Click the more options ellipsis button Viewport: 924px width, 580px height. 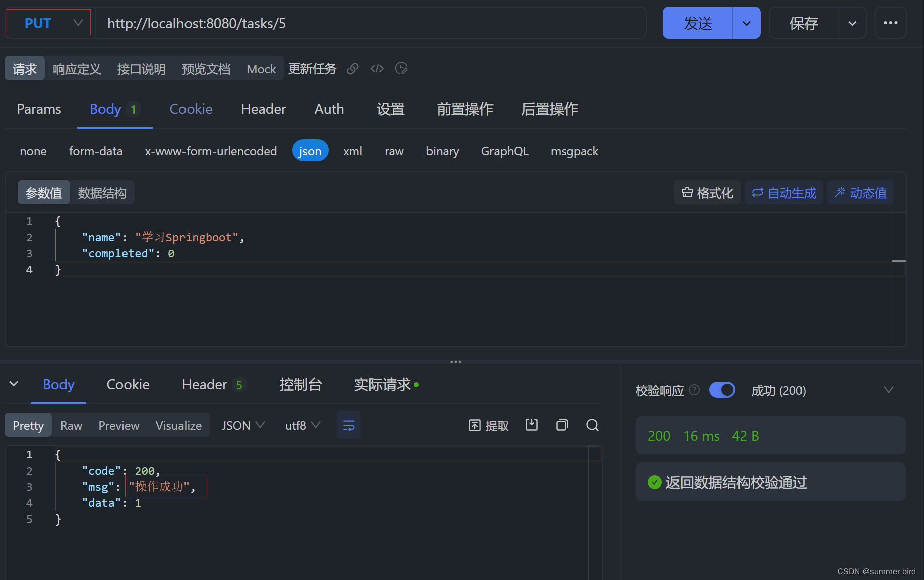point(890,23)
